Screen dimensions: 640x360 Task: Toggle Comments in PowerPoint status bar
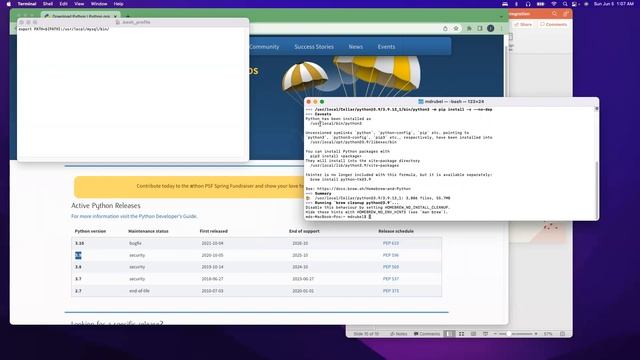[427, 334]
